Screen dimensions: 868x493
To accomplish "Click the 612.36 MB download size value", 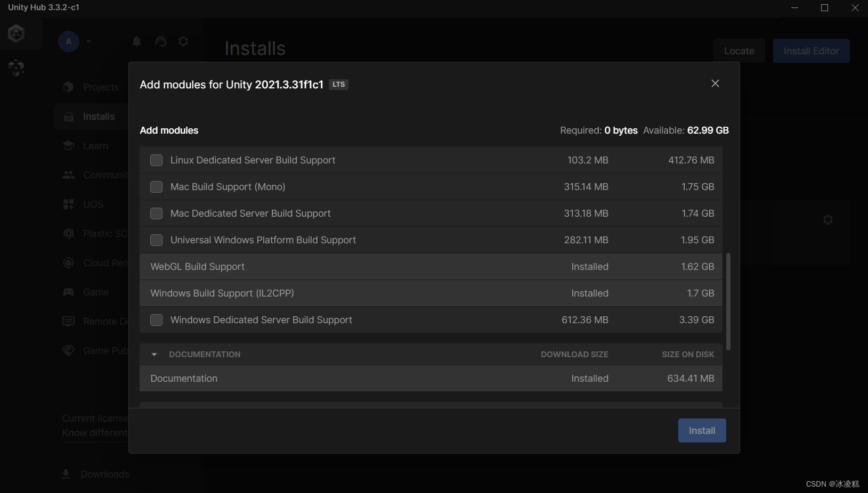I will click(x=585, y=320).
